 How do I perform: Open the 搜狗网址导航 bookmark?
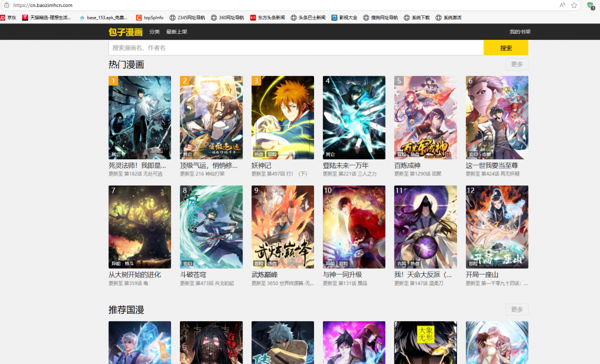(x=380, y=18)
